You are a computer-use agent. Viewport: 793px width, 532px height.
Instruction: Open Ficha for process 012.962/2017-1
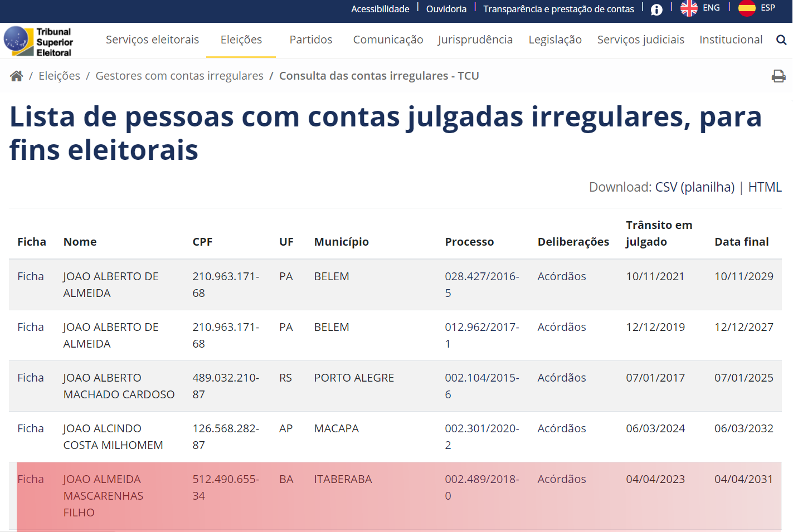click(31, 327)
